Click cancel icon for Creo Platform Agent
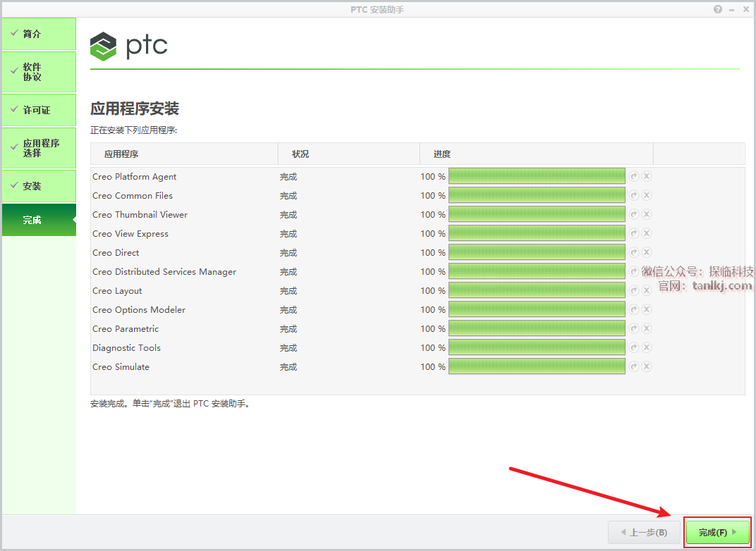756x551 pixels. 647,176
